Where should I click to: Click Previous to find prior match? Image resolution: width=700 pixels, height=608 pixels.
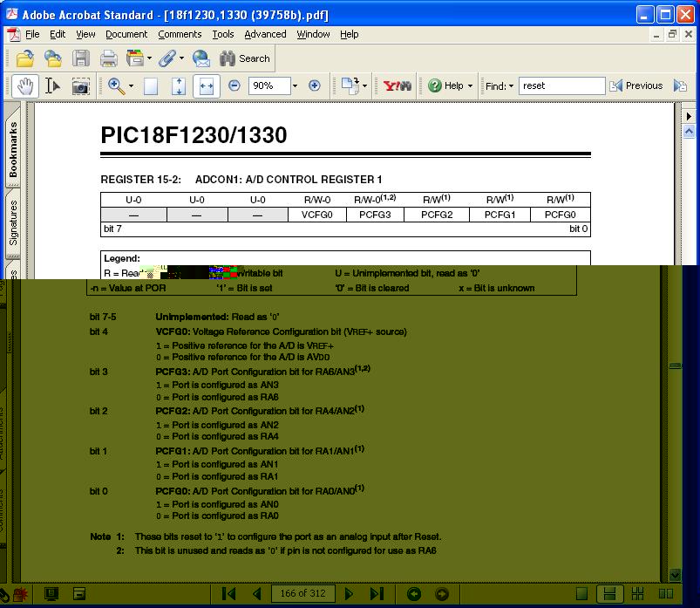point(635,85)
